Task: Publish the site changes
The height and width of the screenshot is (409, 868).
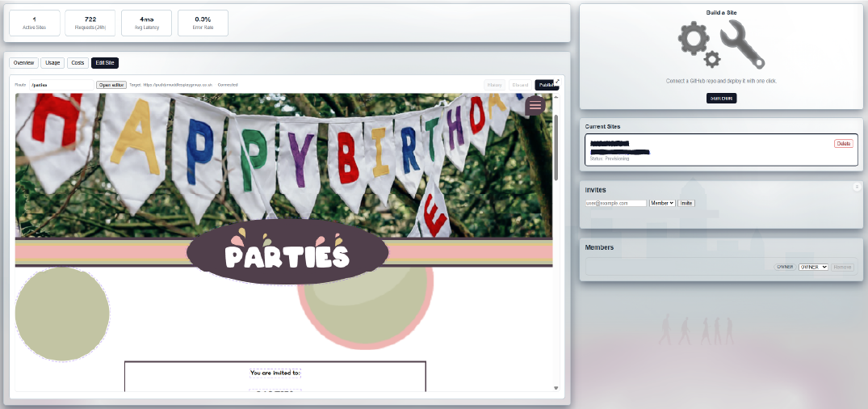Action: point(545,85)
